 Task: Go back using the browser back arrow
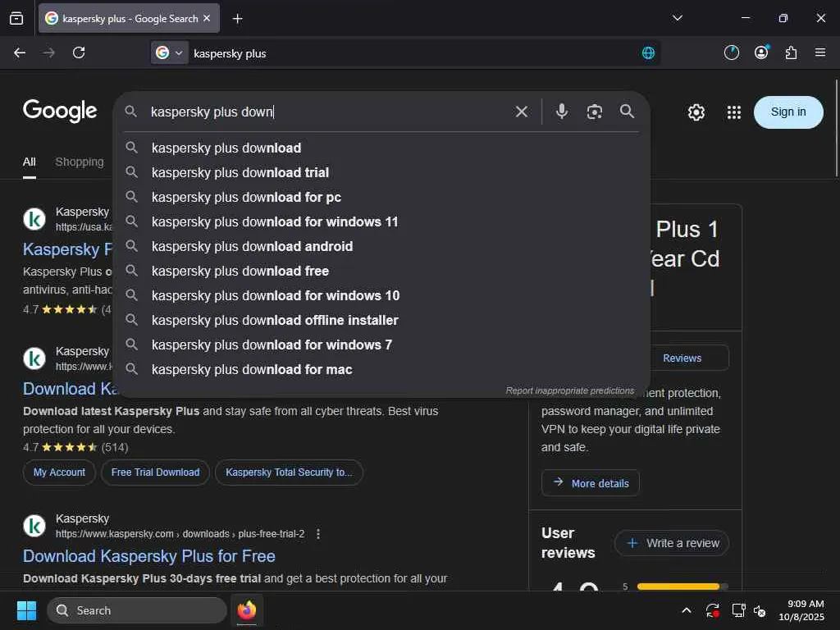20,52
